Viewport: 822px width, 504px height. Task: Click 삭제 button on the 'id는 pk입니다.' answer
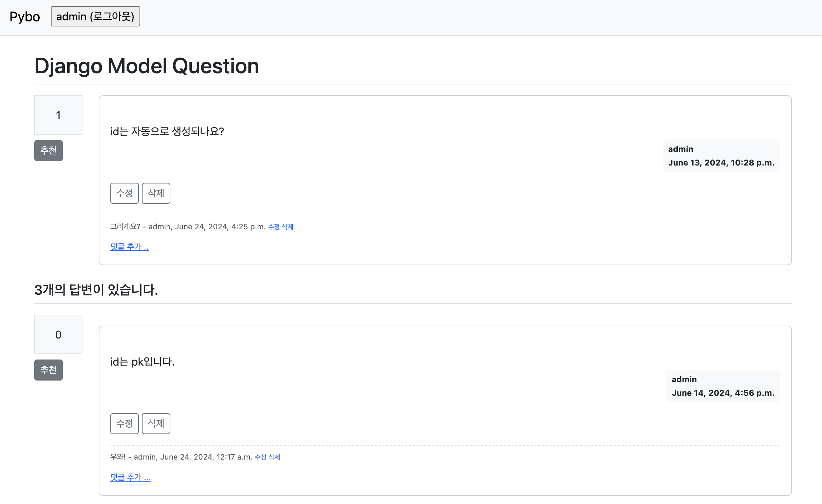click(156, 424)
